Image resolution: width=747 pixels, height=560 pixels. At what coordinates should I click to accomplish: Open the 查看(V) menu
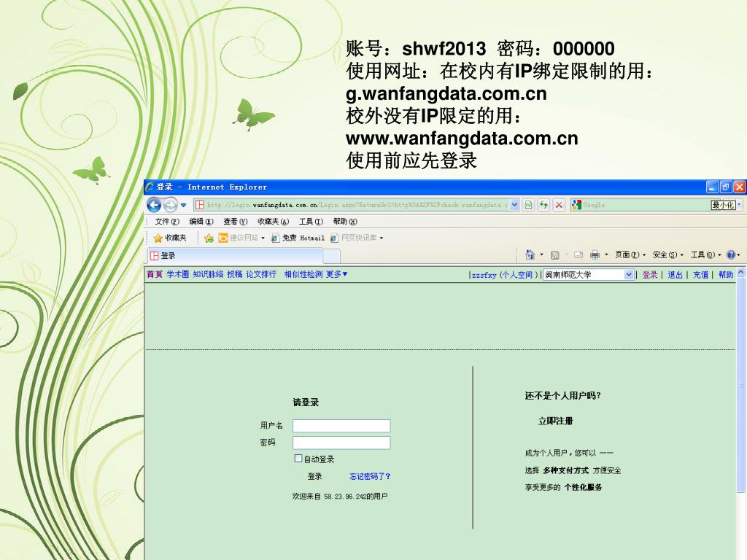236,222
